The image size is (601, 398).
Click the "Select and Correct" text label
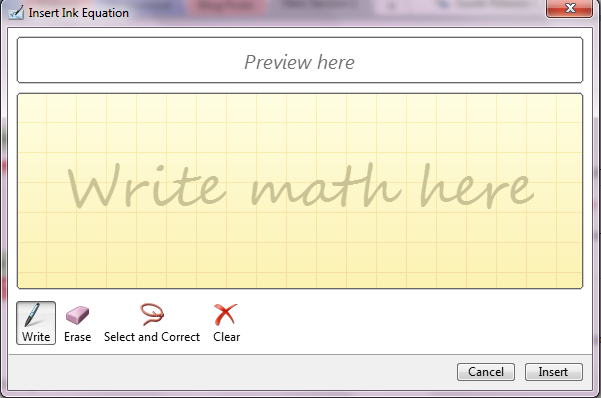click(x=152, y=337)
